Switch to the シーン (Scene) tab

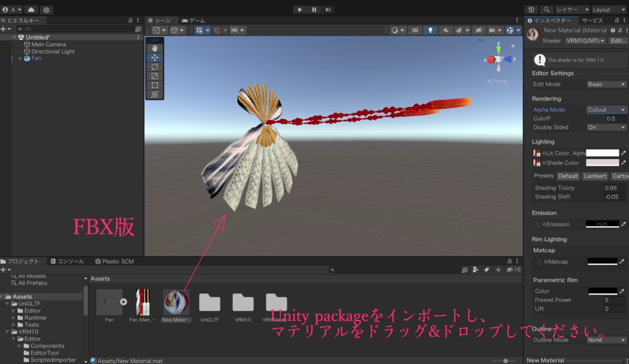pos(160,20)
